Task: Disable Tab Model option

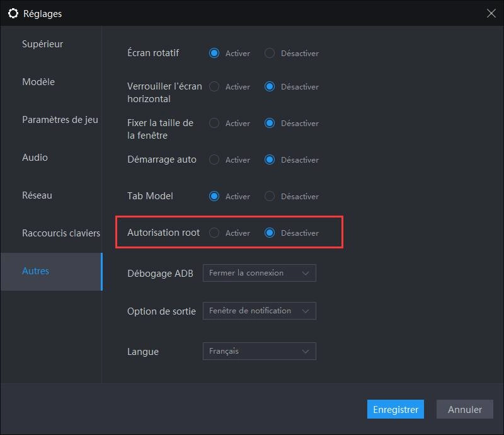Action: (x=270, y=197)
